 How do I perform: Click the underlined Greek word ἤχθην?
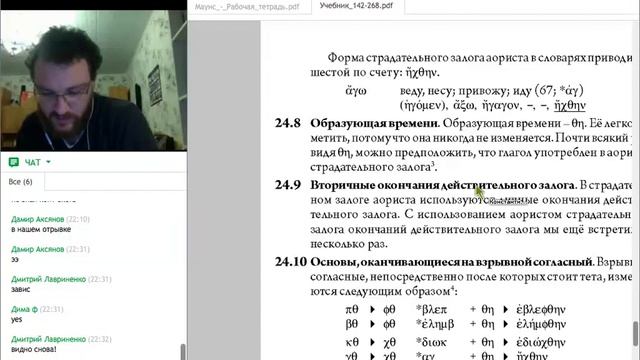coord(570,105)
